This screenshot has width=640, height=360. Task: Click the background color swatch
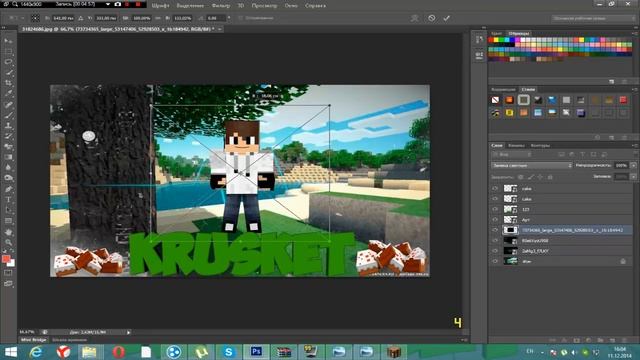(x=11, y=263)
